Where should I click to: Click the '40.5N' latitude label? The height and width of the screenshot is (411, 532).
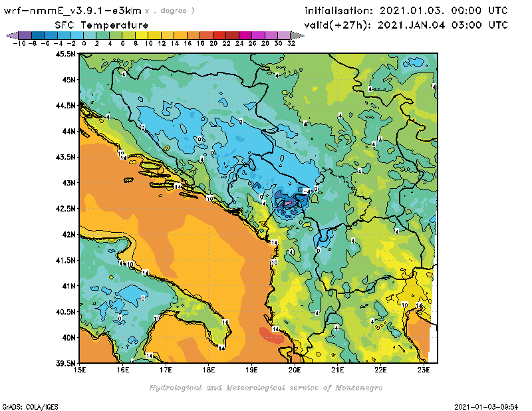point(65,312)
